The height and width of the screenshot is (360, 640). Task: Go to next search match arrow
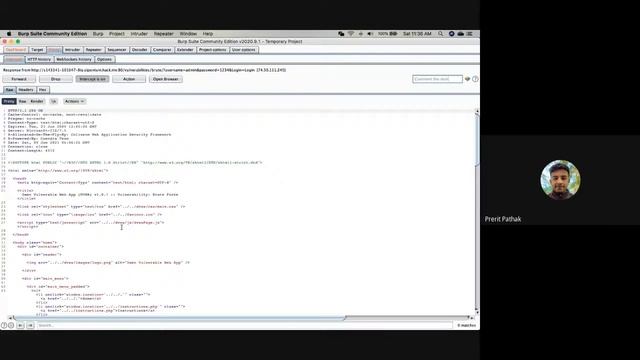click(30, 325)
